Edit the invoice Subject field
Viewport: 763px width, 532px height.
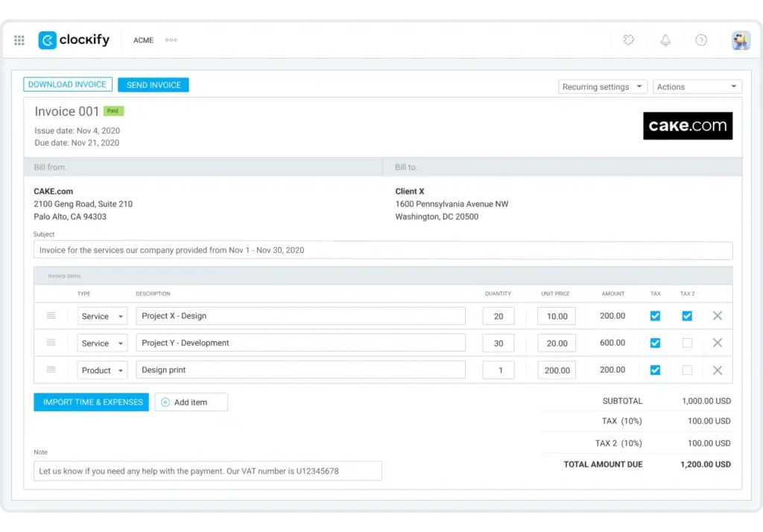[x=383, y=250]
